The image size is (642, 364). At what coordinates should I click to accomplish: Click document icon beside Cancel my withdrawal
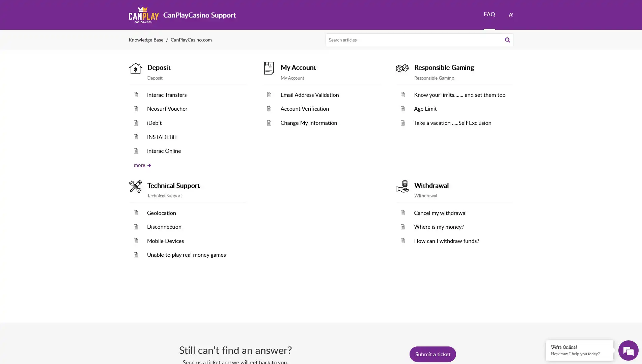(x=403, y=213)
